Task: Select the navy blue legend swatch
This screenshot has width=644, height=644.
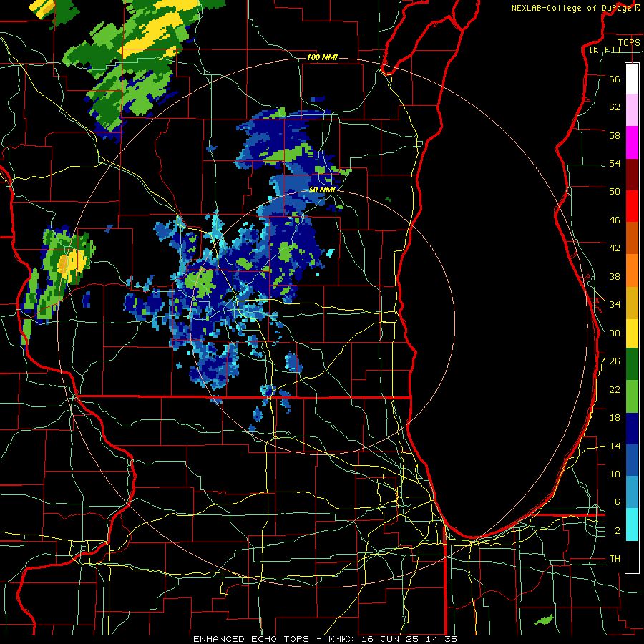Action: (632, 429)
